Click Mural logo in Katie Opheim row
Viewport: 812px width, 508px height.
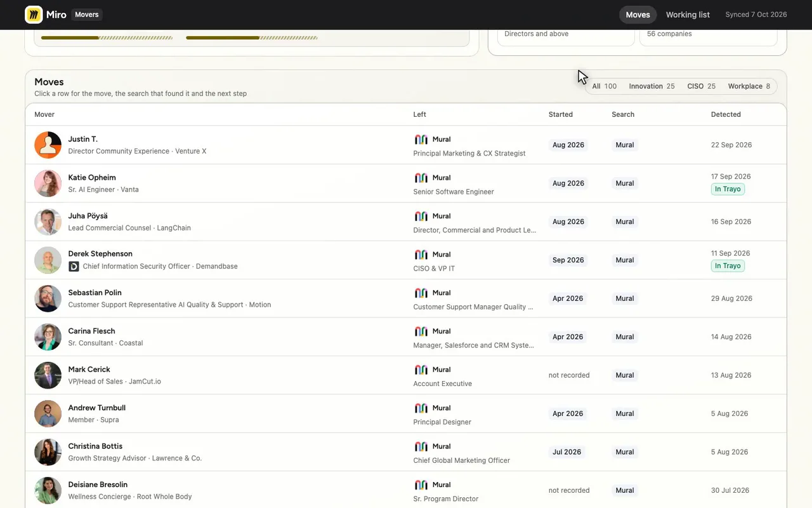click(421, 178)
